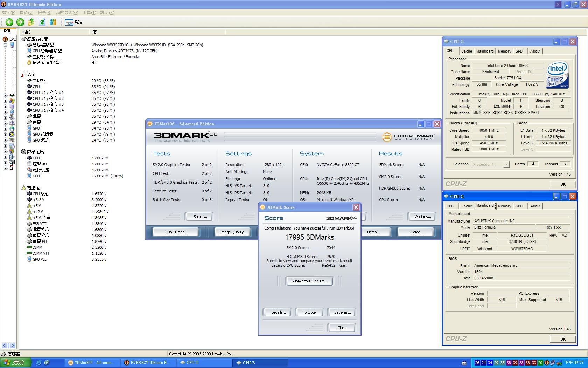The image size is (588, 368).
Task: Select the Multimedia speaker icon in the tree
Action: tap(12, 118)
